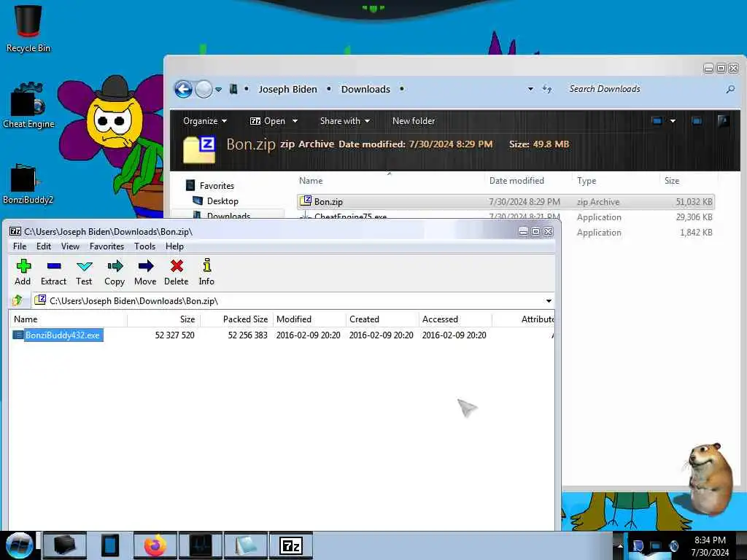This screenshot has width=747, height=560.
Task: Sort Explorer files by Type column
Action: (587, 181)
